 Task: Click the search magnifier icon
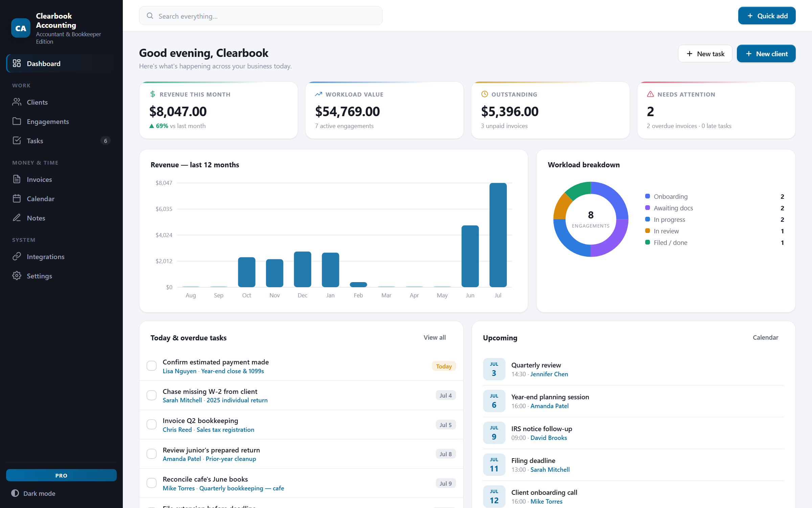pos(150,16)
